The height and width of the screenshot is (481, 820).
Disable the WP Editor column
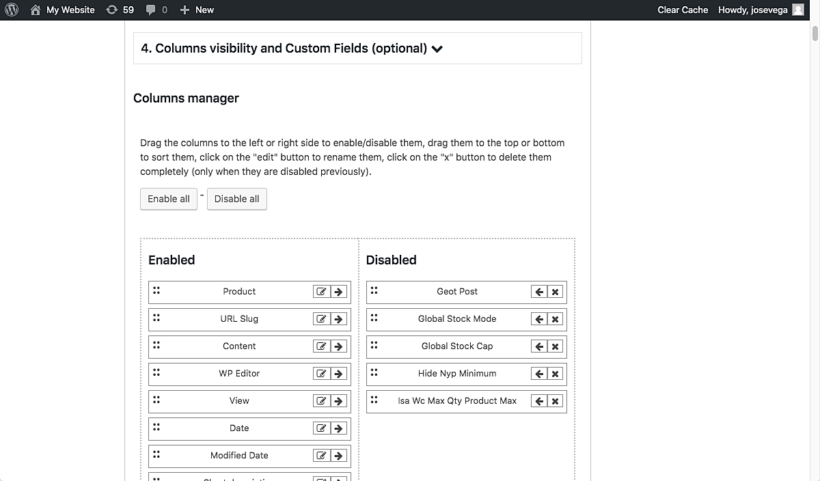338,373
